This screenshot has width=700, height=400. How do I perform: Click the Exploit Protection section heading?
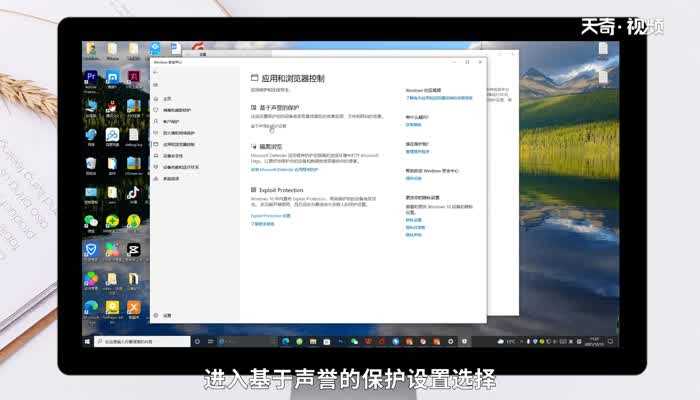pos(281,190)
